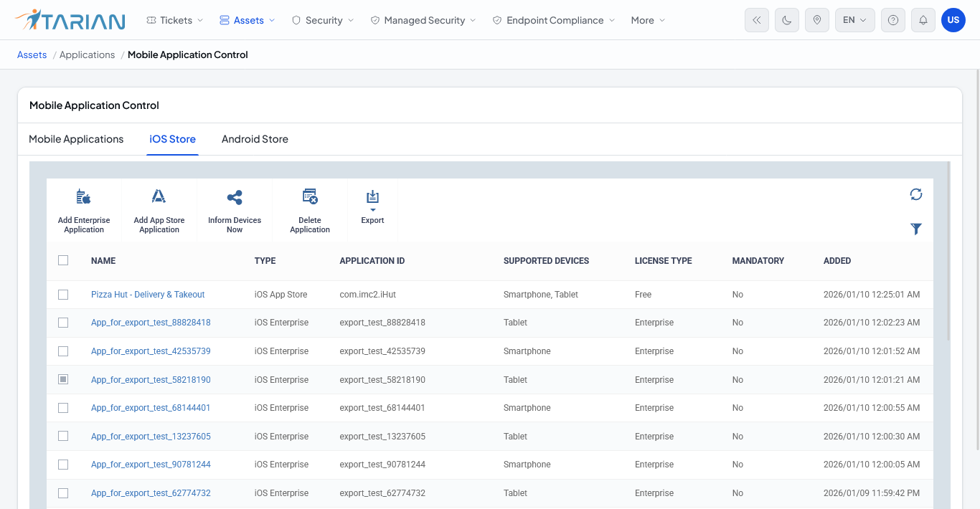Expand the Tickets menu
Image resolution: width=980 pixels, height=509 pixels.
[x=174, y=20]
